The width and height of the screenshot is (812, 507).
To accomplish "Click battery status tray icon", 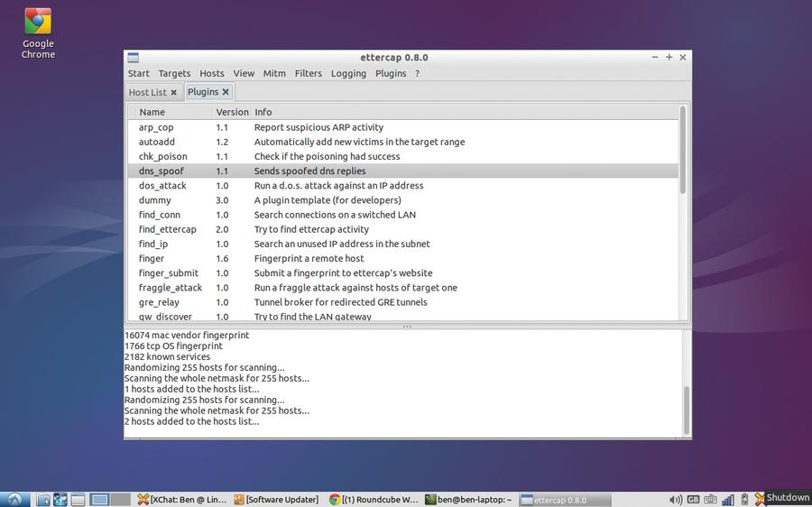I will coord(744,500).
